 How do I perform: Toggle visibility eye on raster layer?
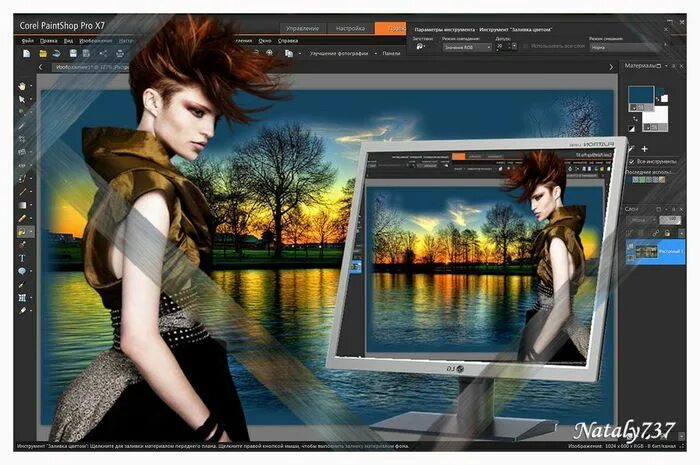630,257
